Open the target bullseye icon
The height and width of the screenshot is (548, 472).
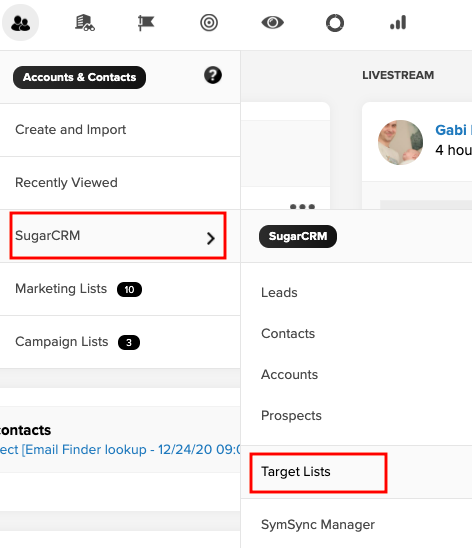pos(209,23)
